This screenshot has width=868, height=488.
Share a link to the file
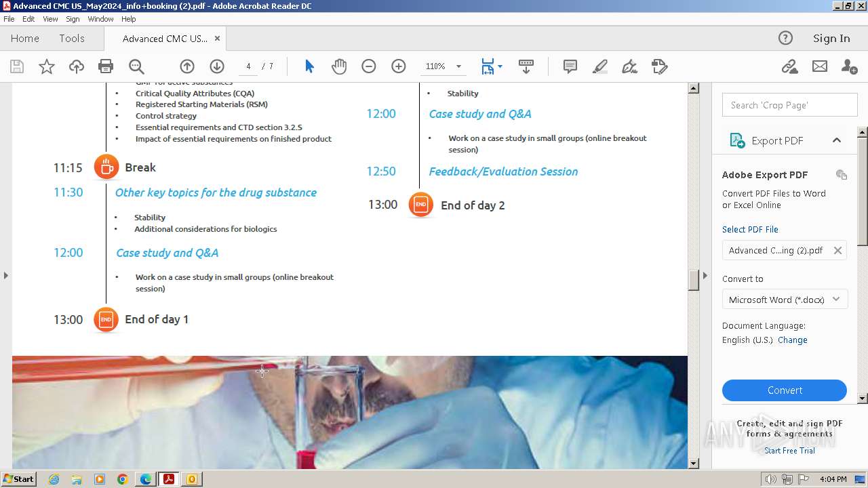coord(789,66)
